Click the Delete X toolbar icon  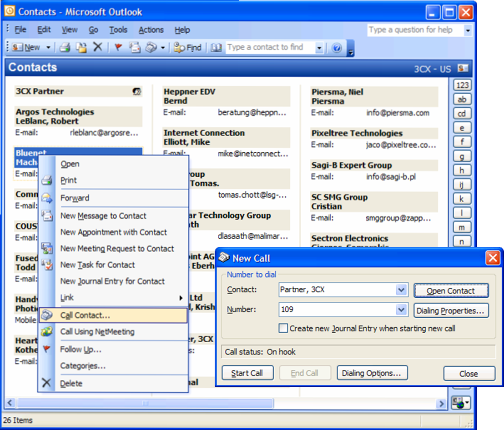tap(97, 47)
